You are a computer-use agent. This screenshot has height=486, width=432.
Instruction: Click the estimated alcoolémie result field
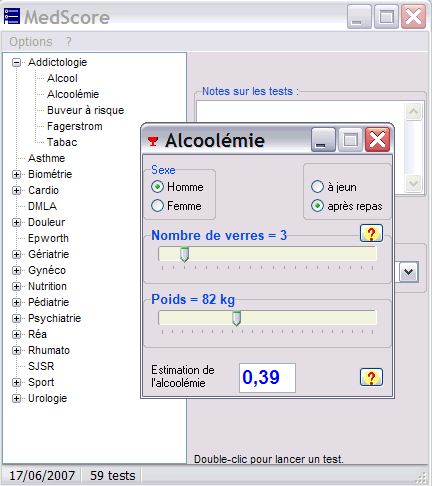(x=267, y=378)
